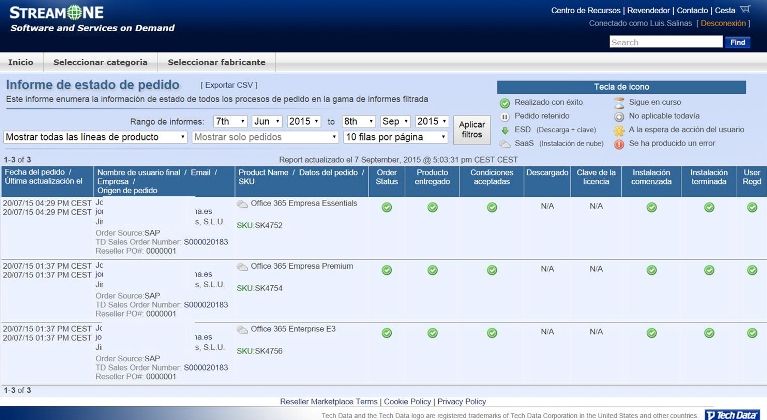Open the start month dropdown showing Jun
The height and width of the screenshot is (420, 767).
[267, 121]
